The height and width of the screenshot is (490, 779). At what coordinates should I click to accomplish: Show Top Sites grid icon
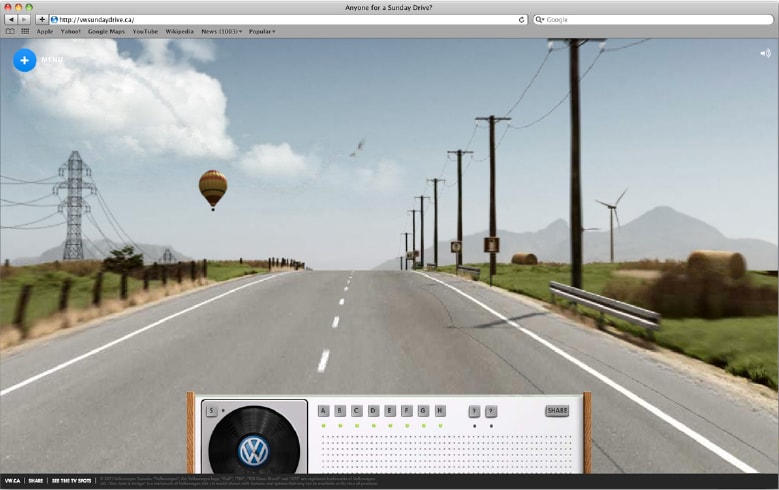coord(25,31)
